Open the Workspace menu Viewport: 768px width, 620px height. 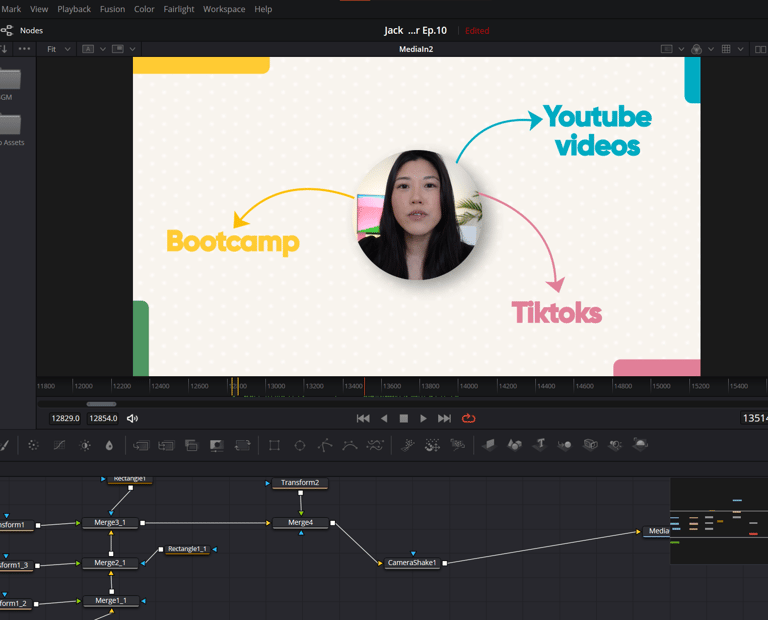224,9
